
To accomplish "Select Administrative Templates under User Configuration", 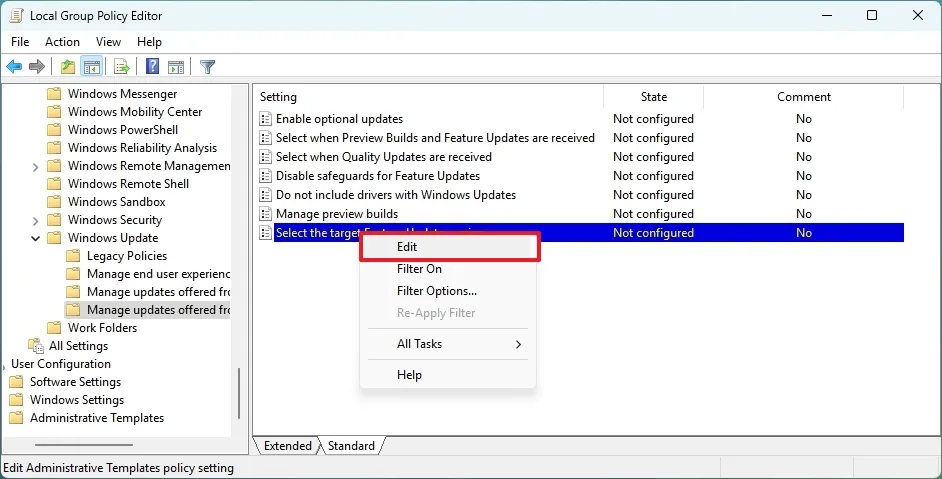I will click(x=97, y=418).
